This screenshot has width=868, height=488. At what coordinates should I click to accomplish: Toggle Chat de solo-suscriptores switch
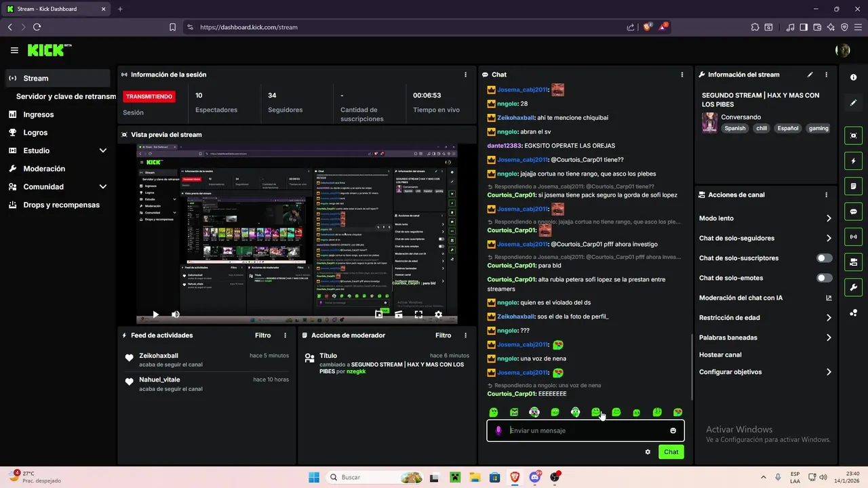[825, 258]
